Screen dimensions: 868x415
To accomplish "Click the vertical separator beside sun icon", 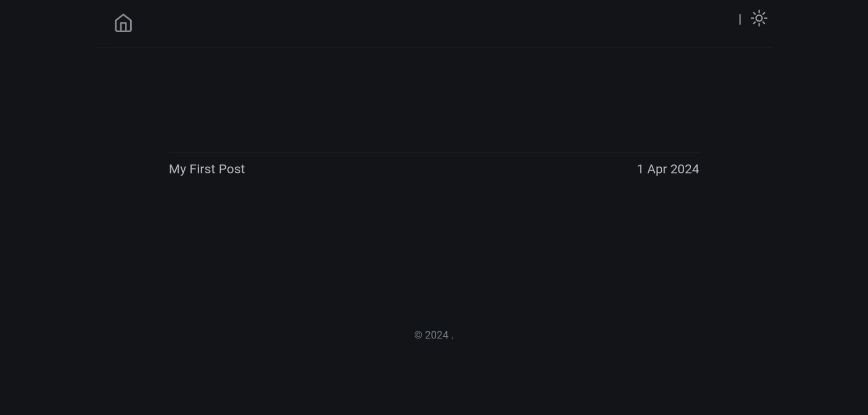I will click(x=740, y=19).
